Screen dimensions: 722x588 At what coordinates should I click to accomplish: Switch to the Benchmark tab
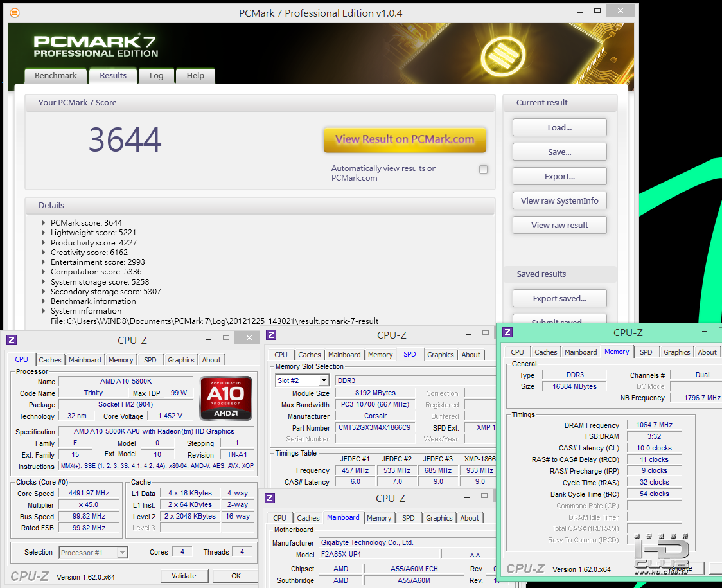click(x=56, y=76)
